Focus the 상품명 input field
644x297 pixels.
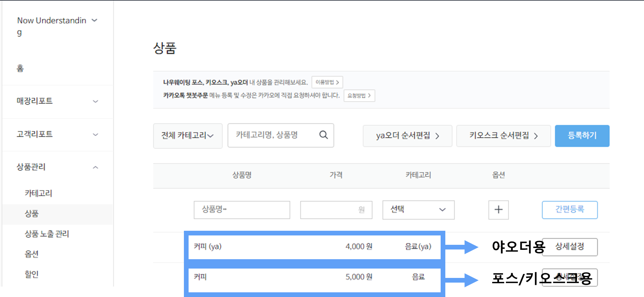[242, 210]
